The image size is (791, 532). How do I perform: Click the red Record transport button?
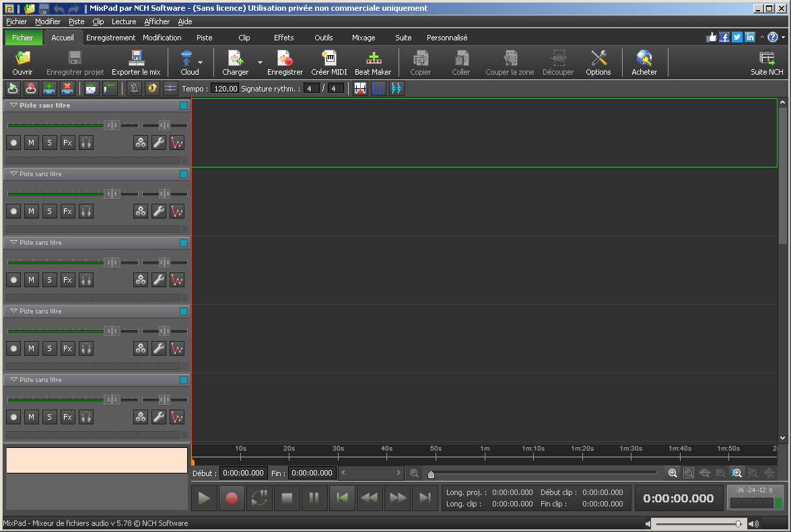(232, 498)
